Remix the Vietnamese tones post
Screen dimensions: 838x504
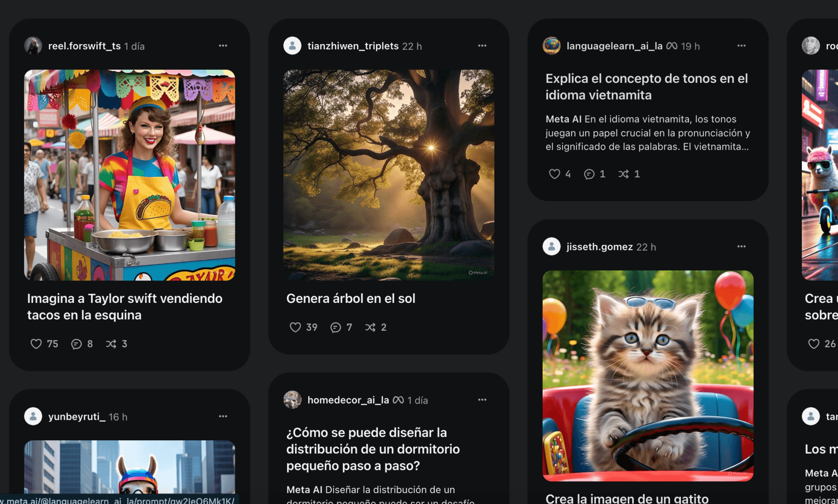coord(624,174)
